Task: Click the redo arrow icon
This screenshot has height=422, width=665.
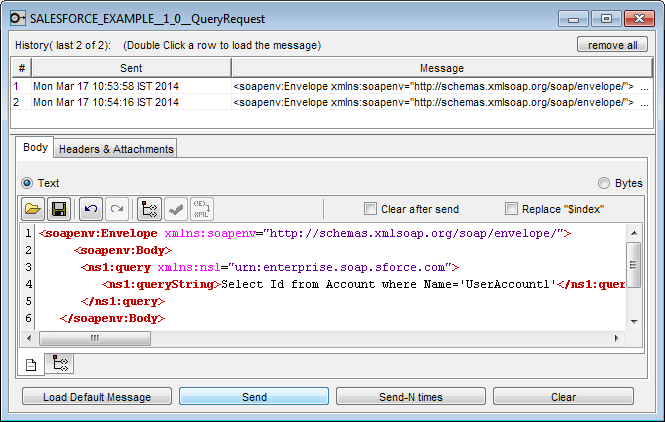Action: (116, 209)
